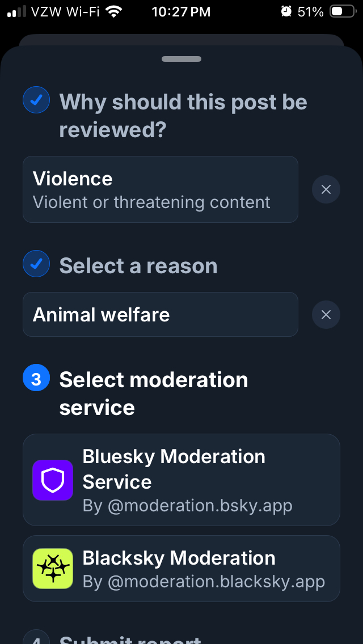
Task: Open the "Select a reason" step heading
Action: coord(138,265)
